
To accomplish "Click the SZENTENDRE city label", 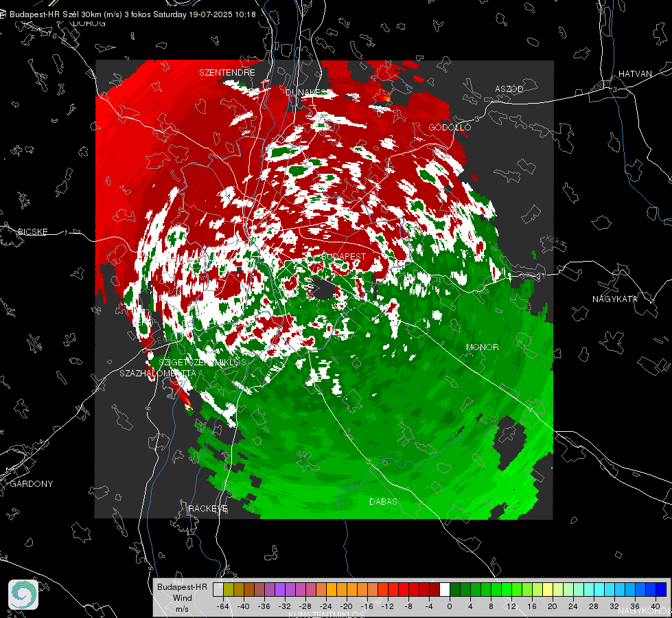I will tap(227, 73).
